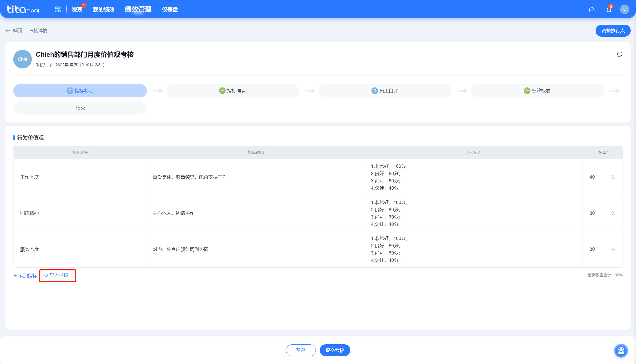Click the Chie avatar circle
This screenshot has width=636, height=364.
(23, 59)
